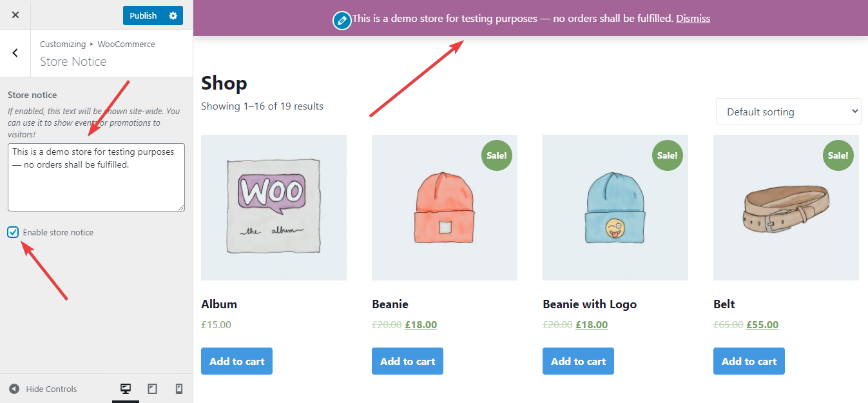Collapse controls via the circular arrow icon
Image resolution: width=868 pixels, height=403 pixels.
click(14, 388)
